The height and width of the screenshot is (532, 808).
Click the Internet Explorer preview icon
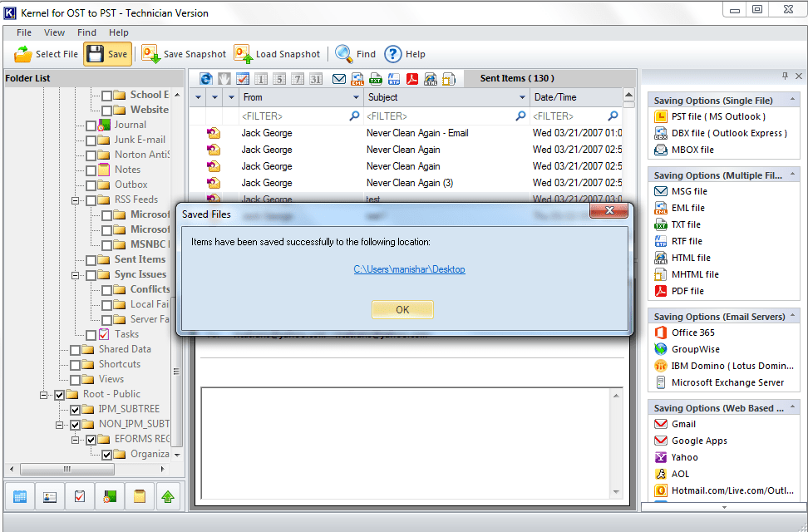click(x=206, y=79)
